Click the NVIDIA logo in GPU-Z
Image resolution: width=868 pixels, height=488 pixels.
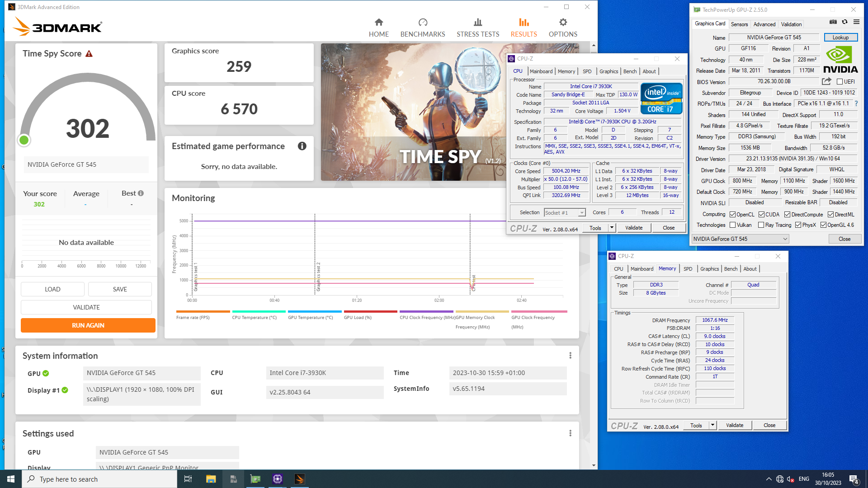tap(840, 60)
